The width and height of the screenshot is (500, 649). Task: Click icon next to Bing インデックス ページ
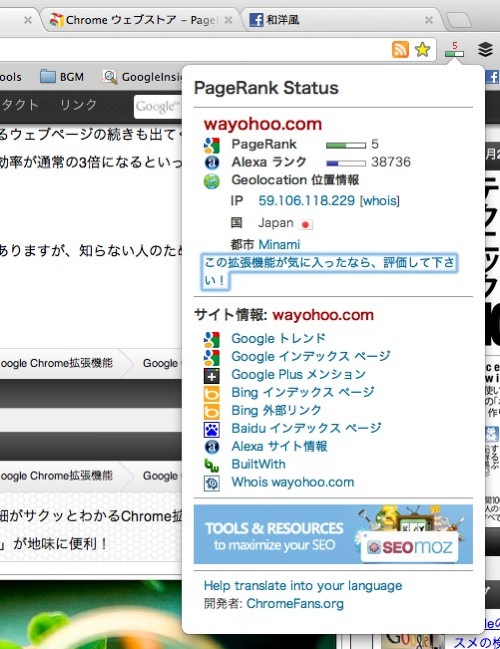tap(212, 394)
